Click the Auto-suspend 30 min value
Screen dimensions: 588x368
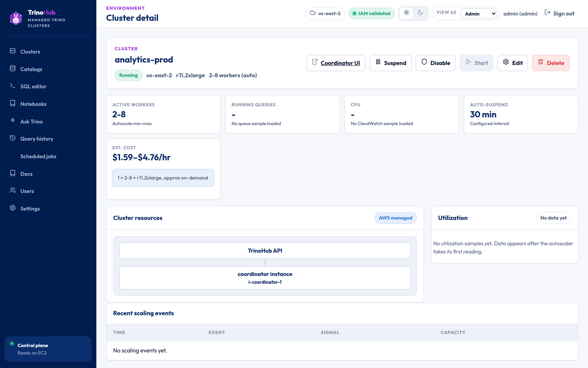point(483,114)
